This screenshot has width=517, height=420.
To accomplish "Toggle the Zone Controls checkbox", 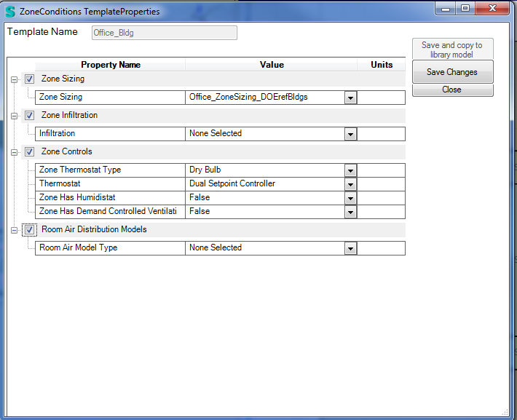I will click(29, 151).
